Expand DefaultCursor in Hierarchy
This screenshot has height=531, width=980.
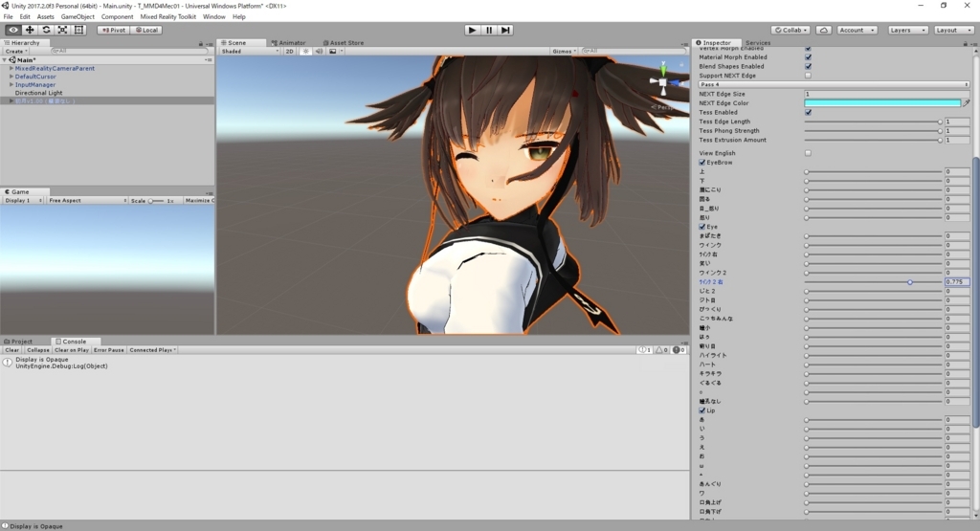[x=11, y=77]
